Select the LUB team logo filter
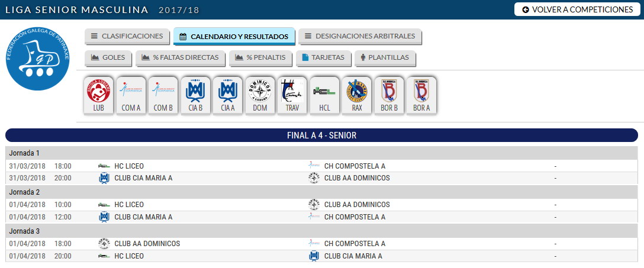 click(99, 95)
